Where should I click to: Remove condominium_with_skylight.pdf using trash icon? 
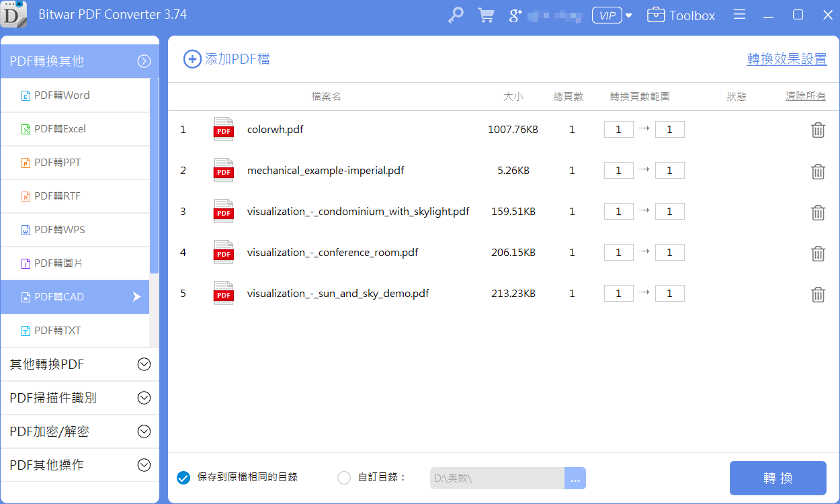818,212
